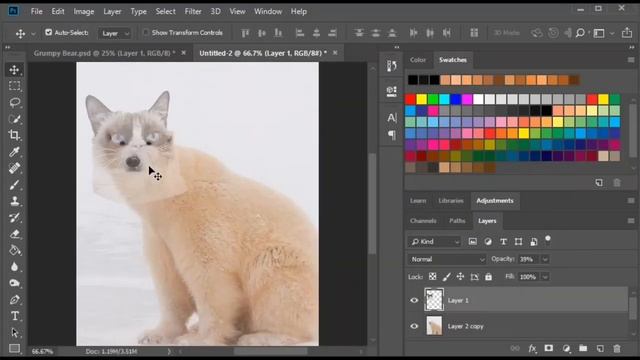Create a new layer group folder

tap(583, 348)
